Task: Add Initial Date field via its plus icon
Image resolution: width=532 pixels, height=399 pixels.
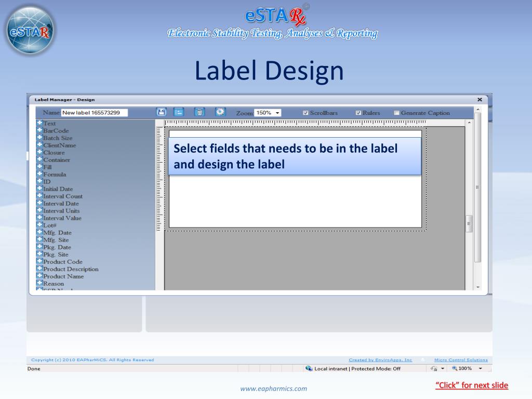Action: point(39,189)
